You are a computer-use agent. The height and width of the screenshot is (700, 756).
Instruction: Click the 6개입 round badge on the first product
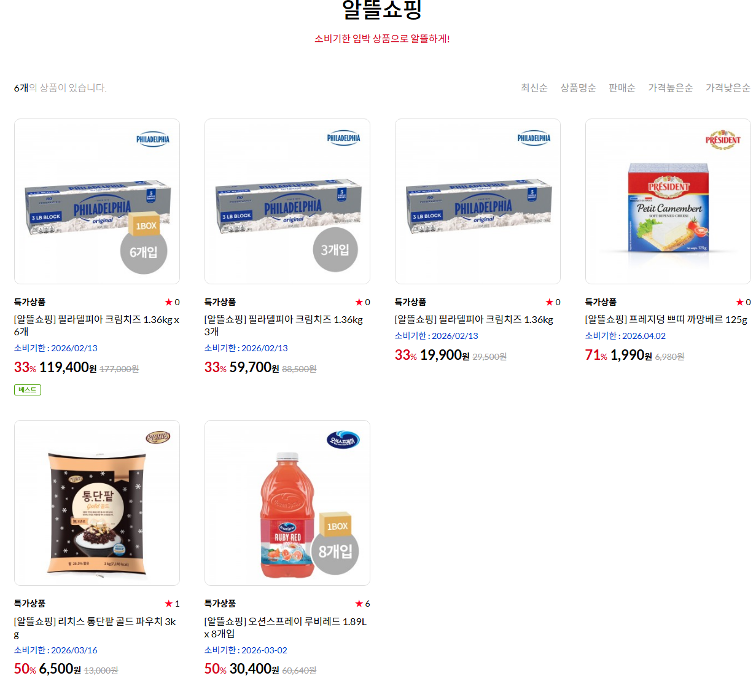tap(144, 251)
